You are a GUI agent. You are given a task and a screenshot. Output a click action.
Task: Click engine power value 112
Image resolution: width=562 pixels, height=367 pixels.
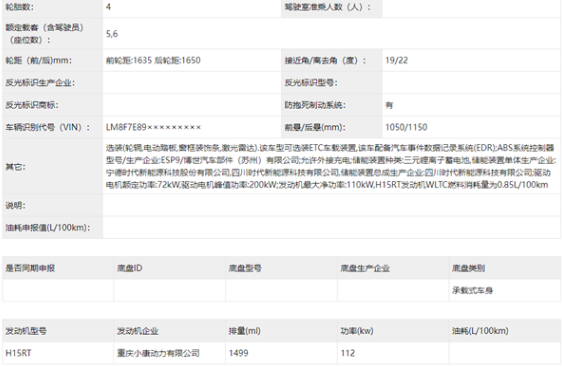click(348, 353)
